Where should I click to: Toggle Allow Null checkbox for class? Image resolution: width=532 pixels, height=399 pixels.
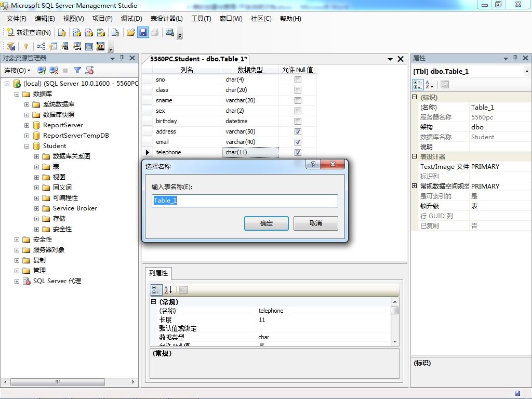click(x=298, y=90)
